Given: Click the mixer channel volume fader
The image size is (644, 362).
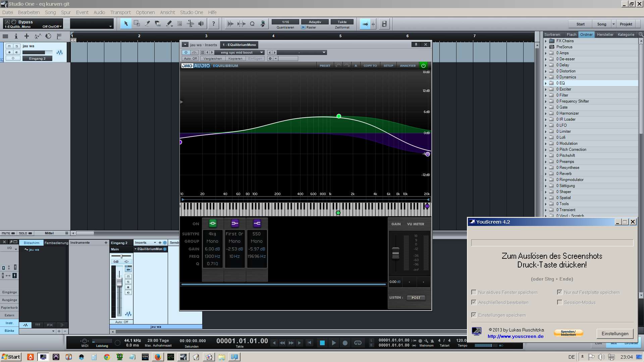Looking at the screenshot, I should coord(119,282).
